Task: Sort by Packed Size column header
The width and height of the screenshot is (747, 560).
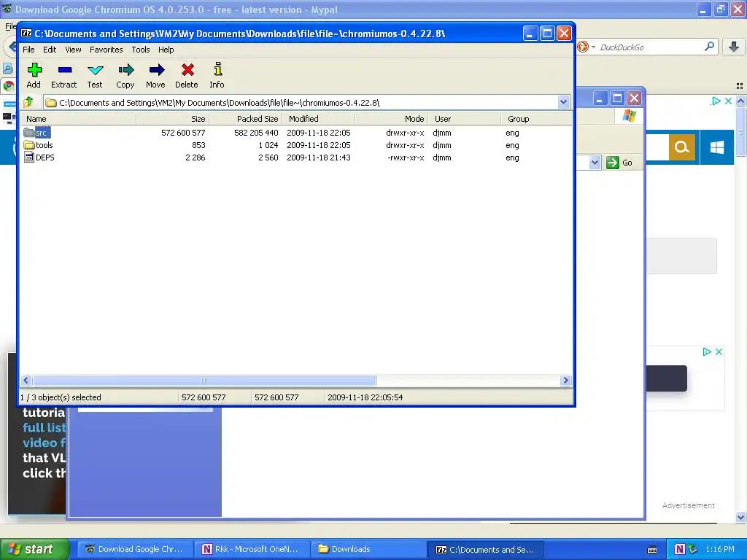Action: pos(245,119)
